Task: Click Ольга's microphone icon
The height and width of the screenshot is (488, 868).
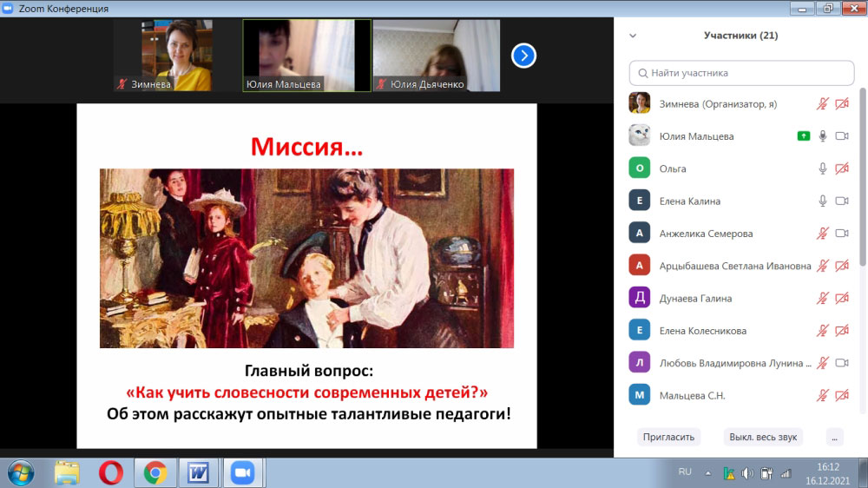Action: [x=823, y=168]
